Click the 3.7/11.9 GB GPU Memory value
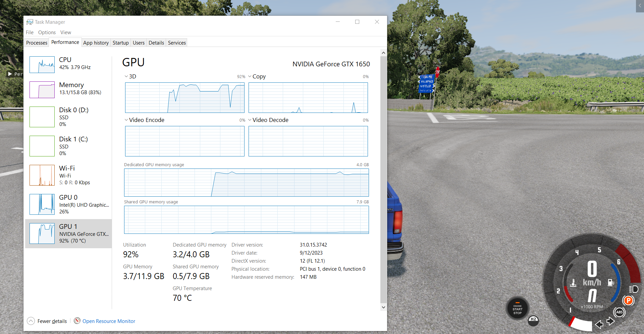 pyautogui.click(x=144, y=276)
